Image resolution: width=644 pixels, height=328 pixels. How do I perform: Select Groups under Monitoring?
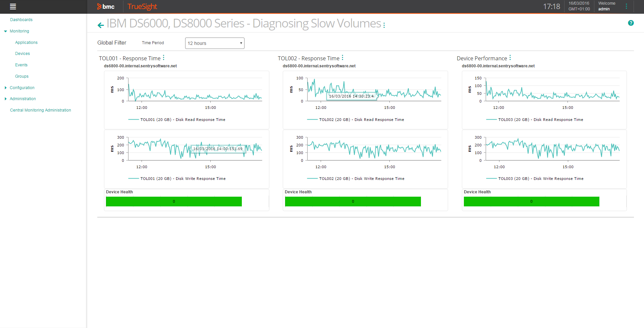22,76
